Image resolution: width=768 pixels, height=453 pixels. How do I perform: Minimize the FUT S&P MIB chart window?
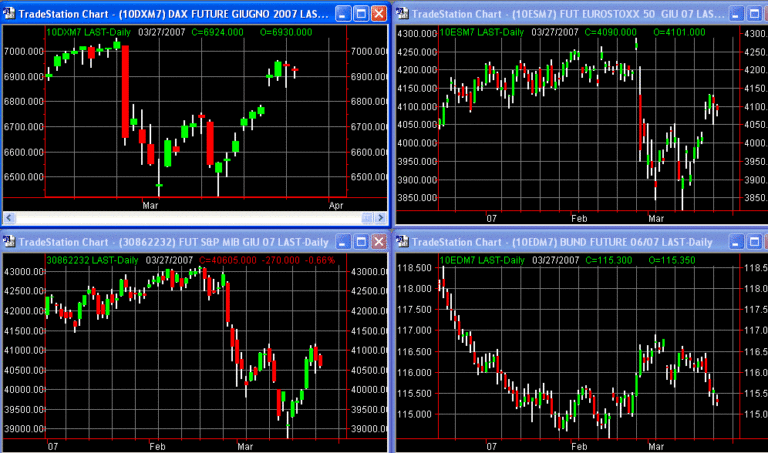342,242
